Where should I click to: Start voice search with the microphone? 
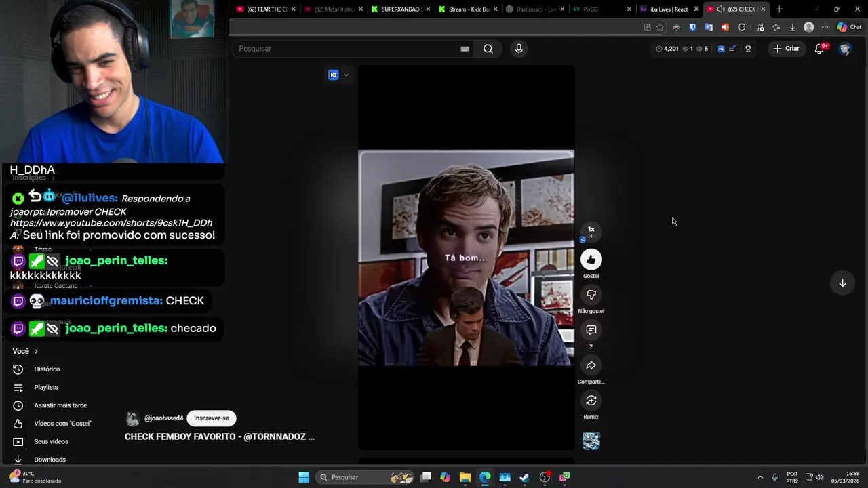coord(519,49)
